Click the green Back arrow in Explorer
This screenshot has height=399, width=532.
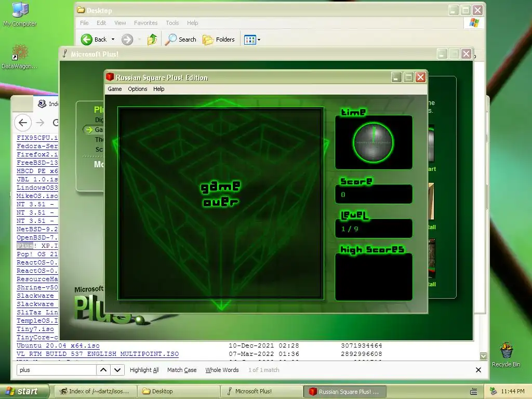[87, 39]
